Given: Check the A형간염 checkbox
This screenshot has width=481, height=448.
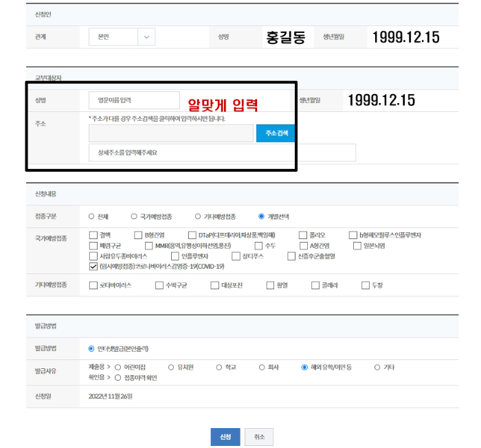Looking at the screenshot, I should click(304, 246).
